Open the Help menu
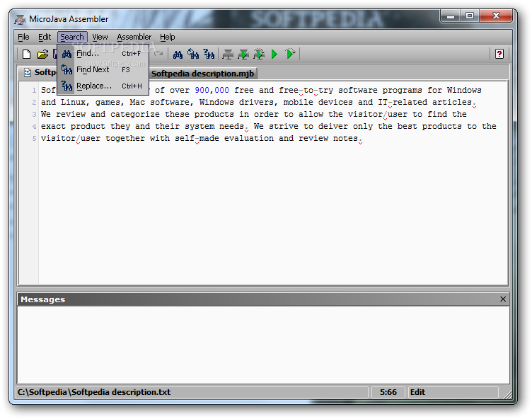 coord(167,37)
